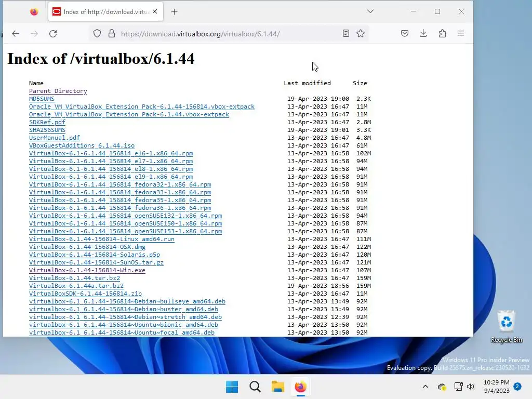Open the Windows Start menu
This screenshot has width=532, height=399.
[x=232, y=387]
